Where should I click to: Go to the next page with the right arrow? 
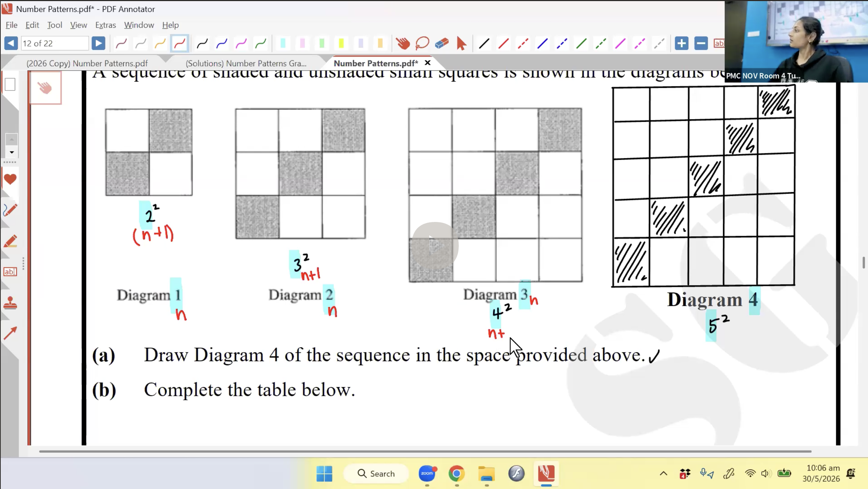point(98,43)
